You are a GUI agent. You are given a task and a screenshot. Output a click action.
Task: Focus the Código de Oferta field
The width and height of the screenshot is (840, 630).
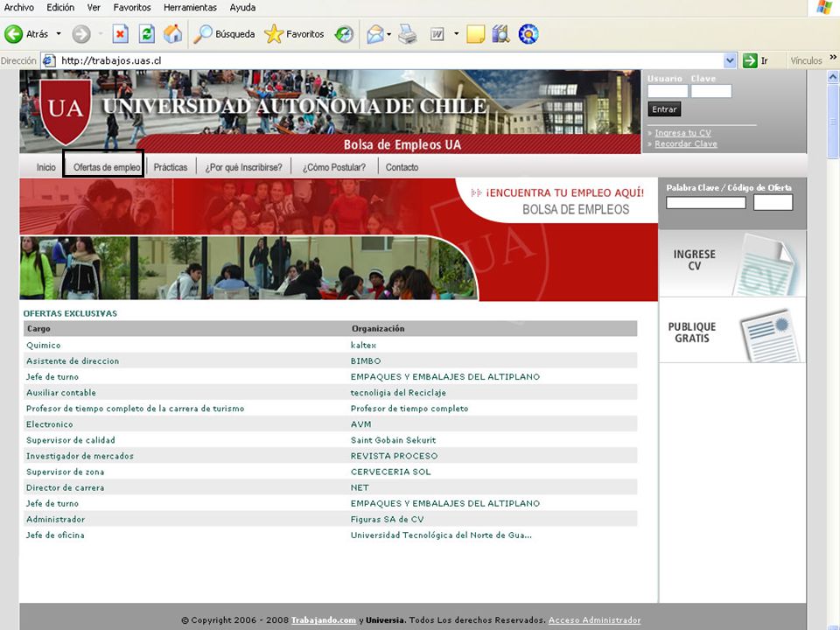(773, 202)
